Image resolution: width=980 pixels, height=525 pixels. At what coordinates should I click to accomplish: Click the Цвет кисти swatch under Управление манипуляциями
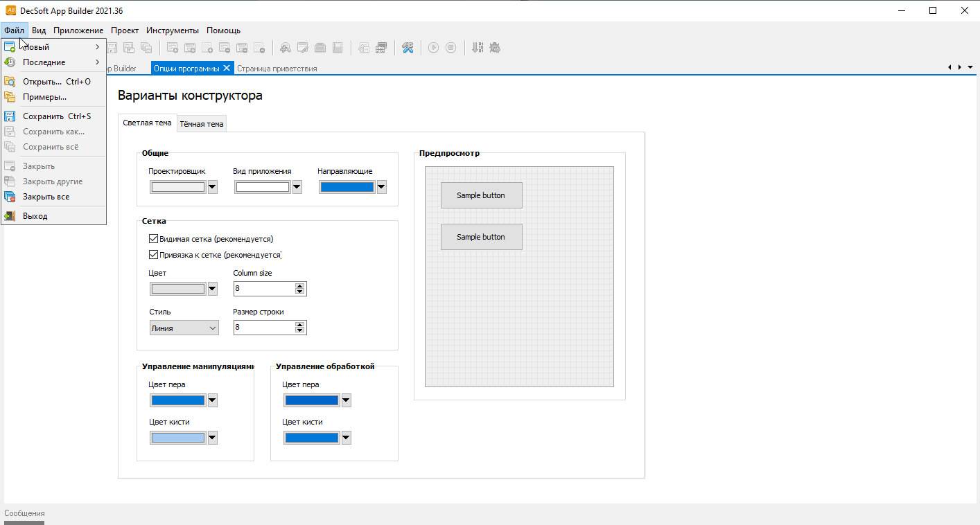coord(178,438)
